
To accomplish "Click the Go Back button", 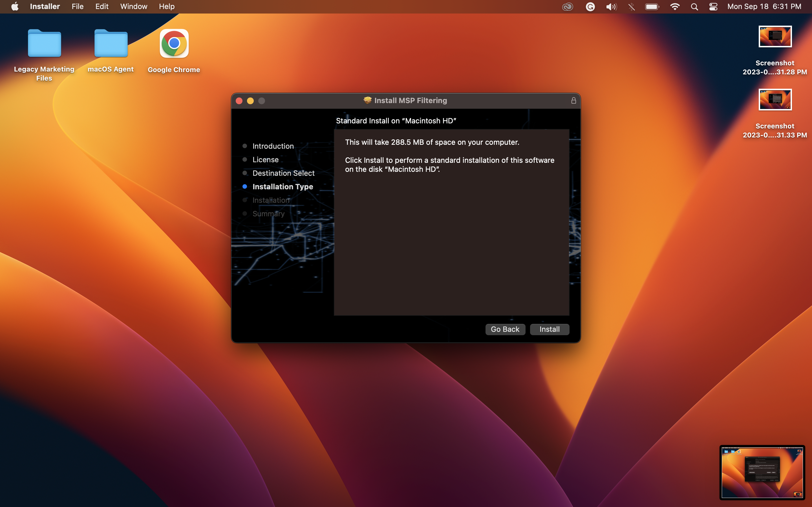I will click(505, 329).
